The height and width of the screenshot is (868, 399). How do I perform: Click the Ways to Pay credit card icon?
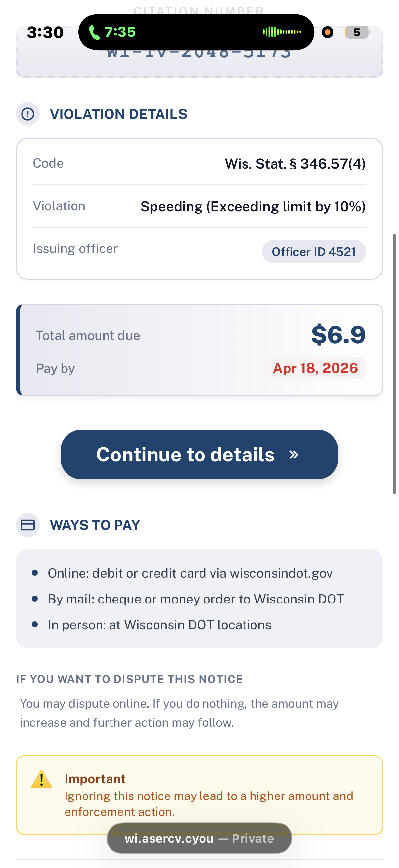pyautogui.click(x=27, y=525)
